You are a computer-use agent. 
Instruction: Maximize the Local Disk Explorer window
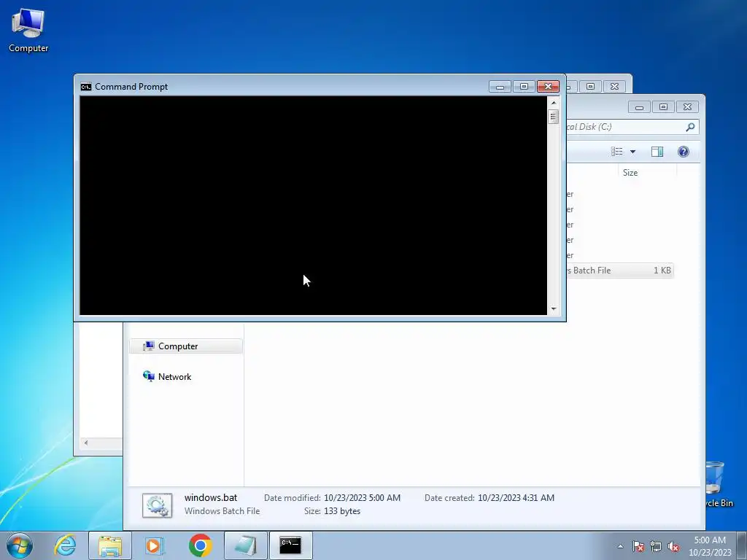coord(663,107)
